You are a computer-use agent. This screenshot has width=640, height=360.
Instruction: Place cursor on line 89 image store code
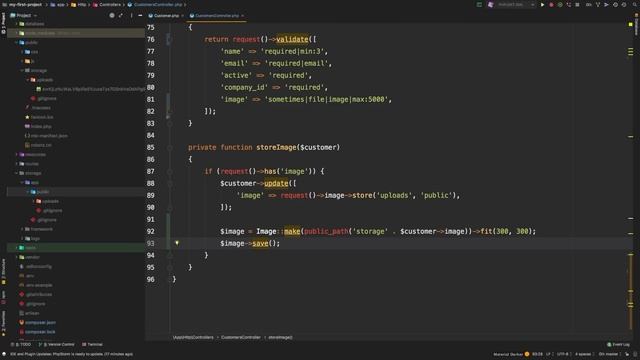tap(348, 196)
